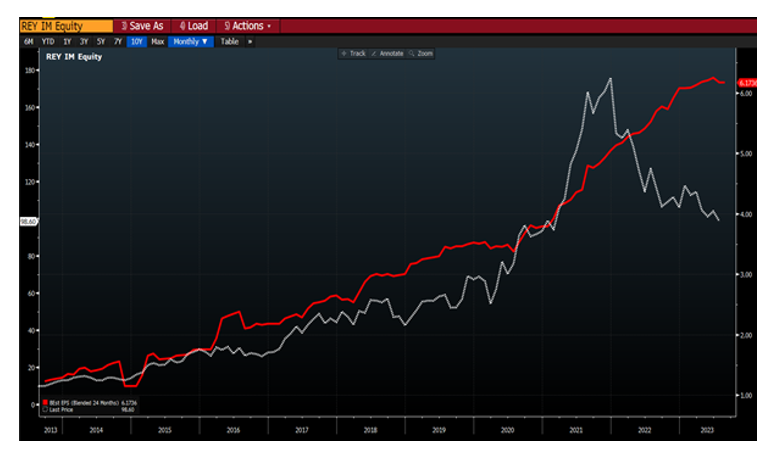This screenshot has height=452, width=768.
Task: Select the 6M time range
Action: (x=29, y=41)
